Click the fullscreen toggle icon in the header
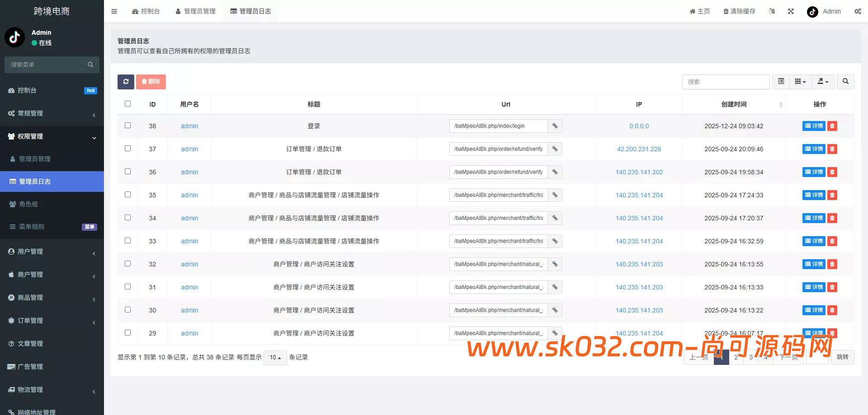Viewport: 868px width, 415px height. [x=791, y=11]
